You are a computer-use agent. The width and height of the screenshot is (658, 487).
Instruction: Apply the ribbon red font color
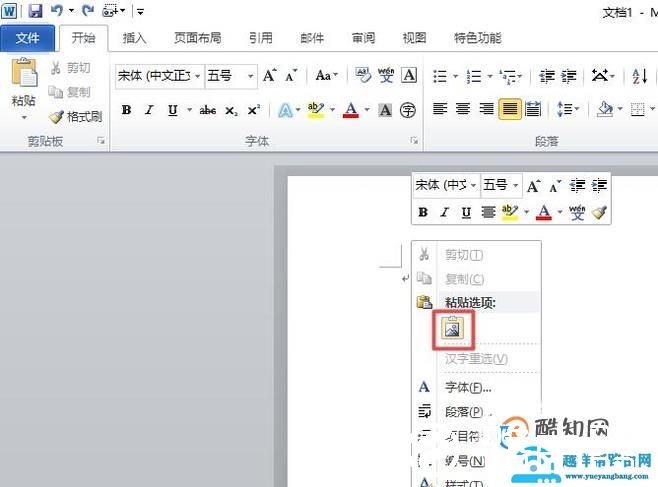pos(351,110)
